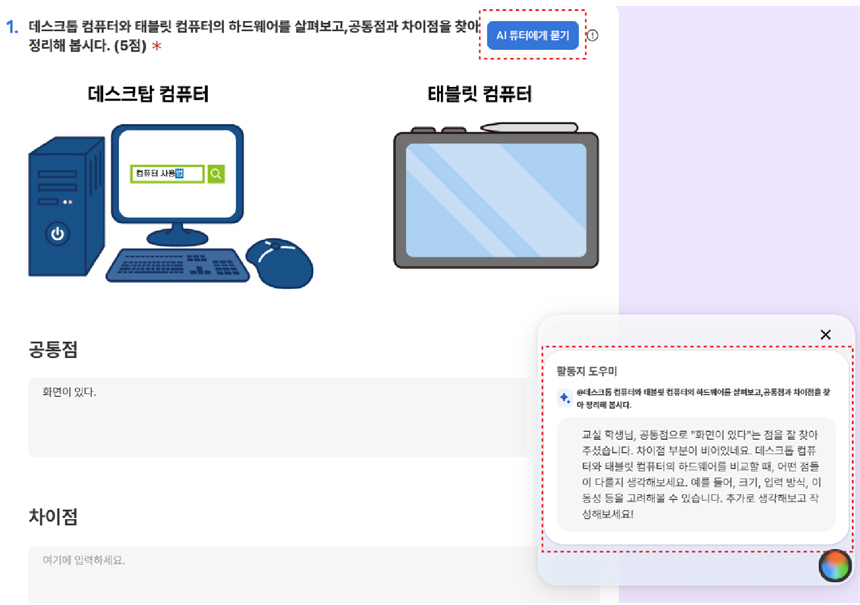Click the AI helper's response message bubble

(x=696, y=474)
